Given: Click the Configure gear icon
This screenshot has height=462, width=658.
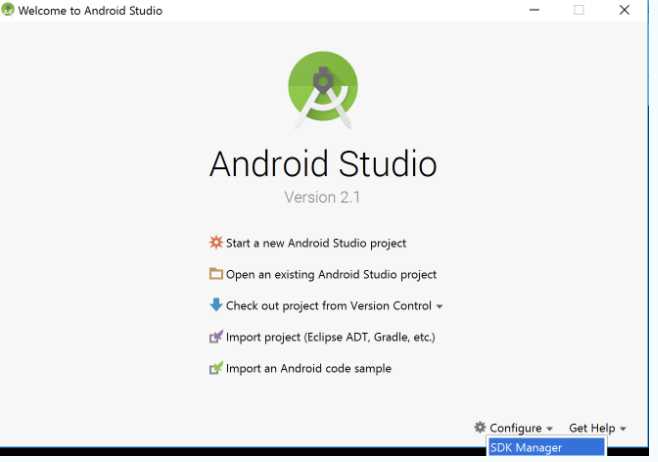Looking at the screenshot, I should [x=480, y=427].
